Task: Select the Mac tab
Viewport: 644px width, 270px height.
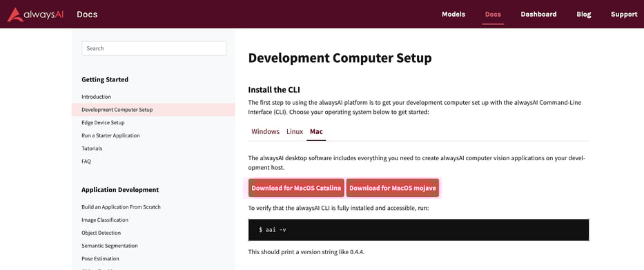Action: (x=316, y=131)
